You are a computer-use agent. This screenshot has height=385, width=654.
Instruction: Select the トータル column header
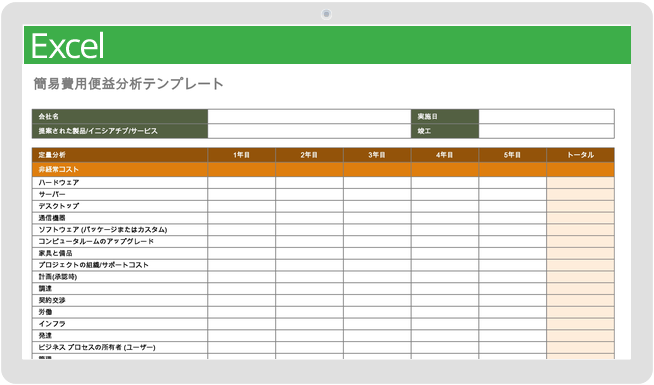click(x=580, y=155)
